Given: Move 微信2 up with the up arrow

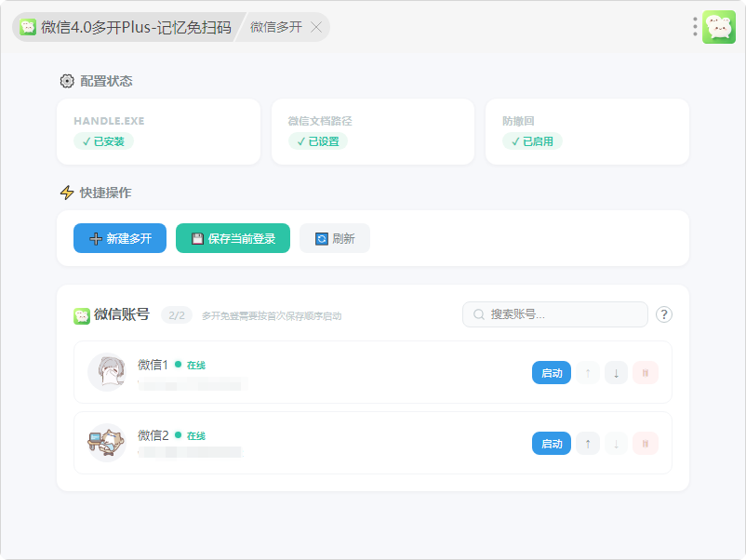Looking at the screenshot, I should coord(588,444).
